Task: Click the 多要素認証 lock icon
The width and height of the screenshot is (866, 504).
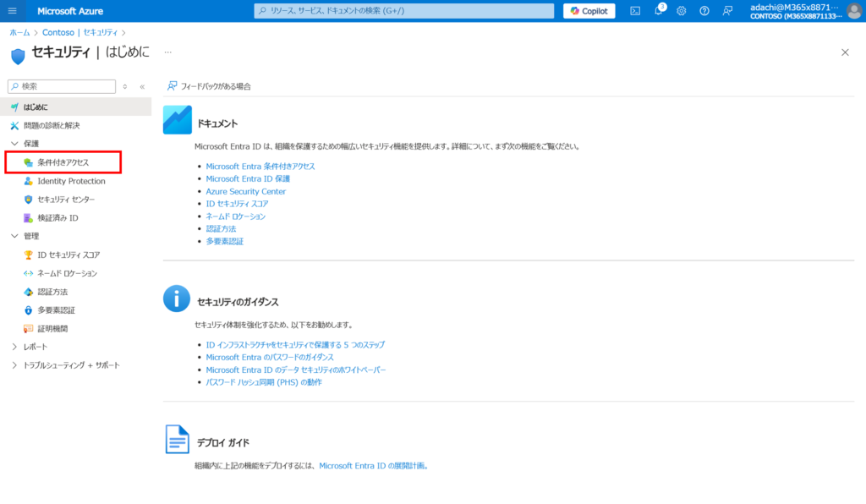Action: click(28, 310)
